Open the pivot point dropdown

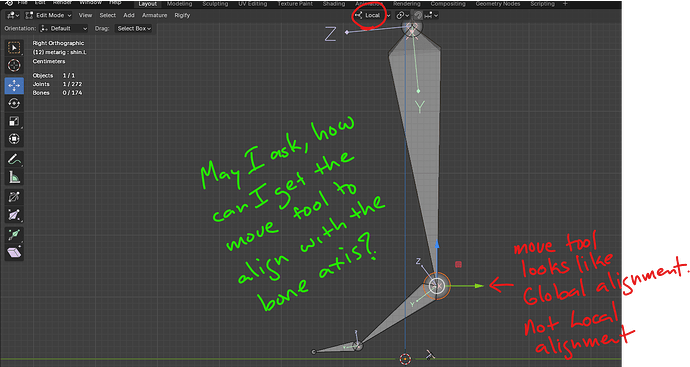(x=402, y=15)
